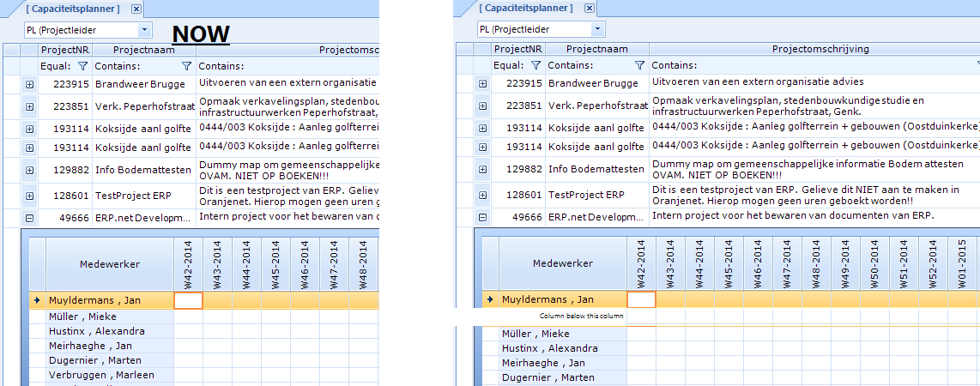The height and width of the screenshot is (386, 980).
Task: Expand project 223851 Verk. Peperhofstraat, right panel
Action: (482, 106)
